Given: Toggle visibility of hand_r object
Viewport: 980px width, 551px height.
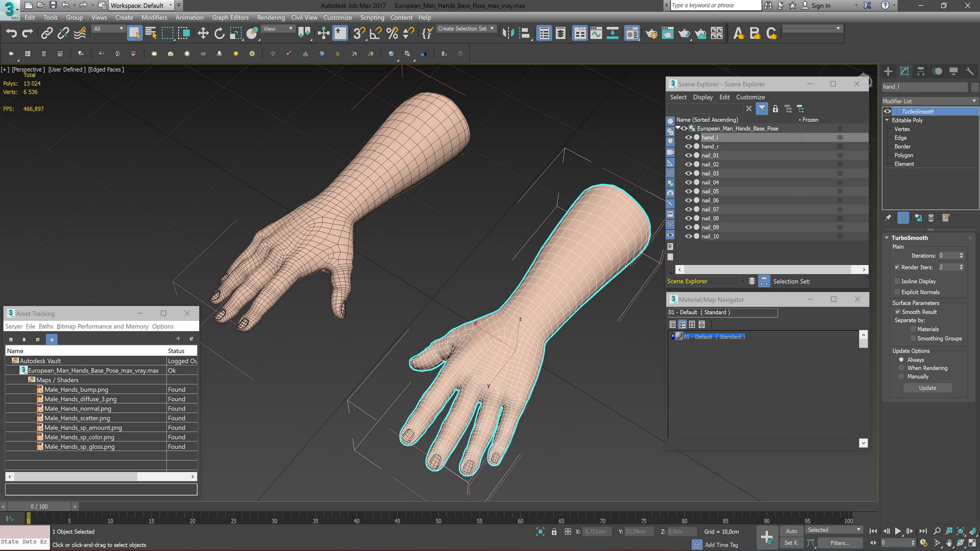Looking at the screenshot, I should (x=688, y=146).
